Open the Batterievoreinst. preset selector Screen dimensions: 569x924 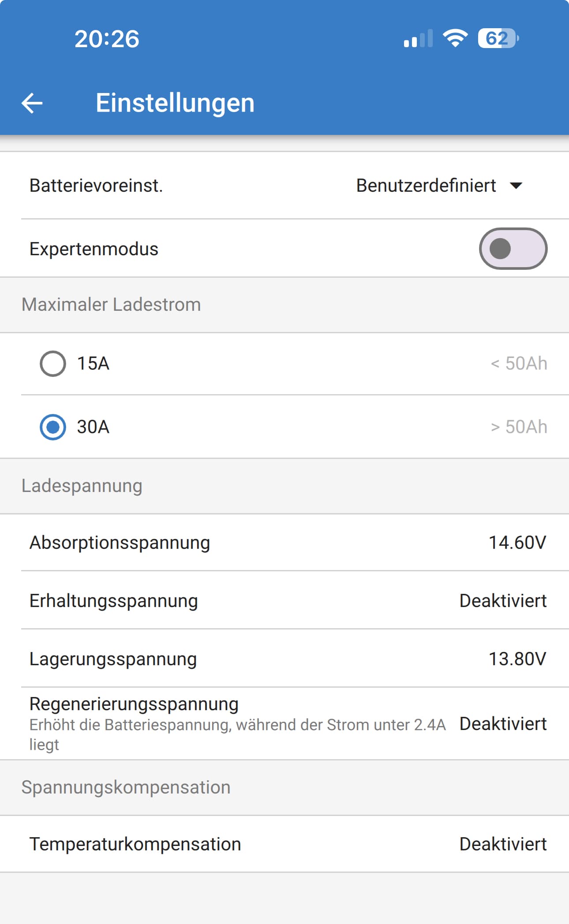pyautogui.click(x=284, y=186)
